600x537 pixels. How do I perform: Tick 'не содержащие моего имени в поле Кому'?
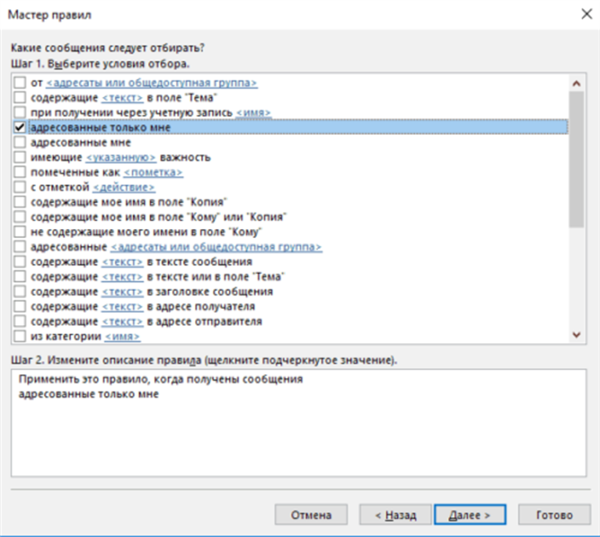pos(20,232)
